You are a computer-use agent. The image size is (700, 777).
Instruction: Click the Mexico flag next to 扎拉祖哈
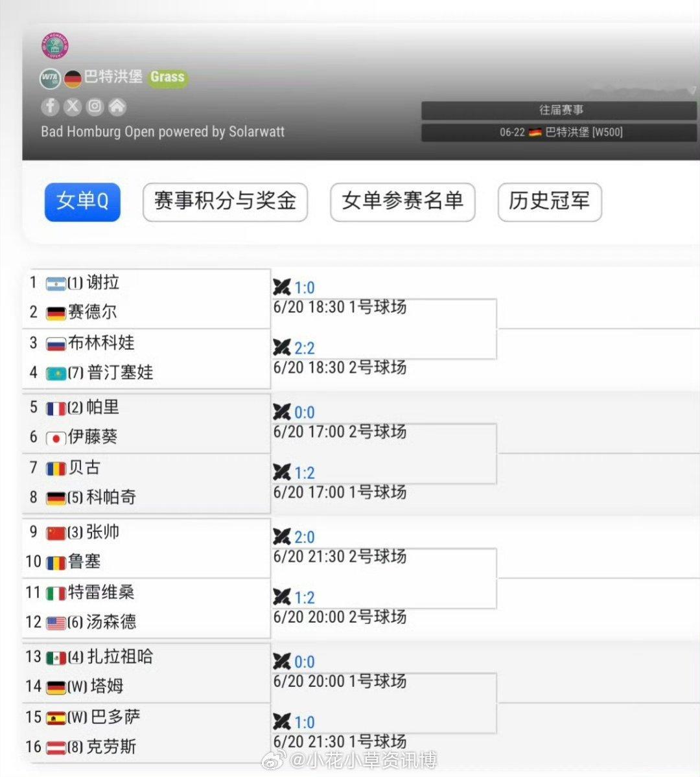pos(56,658)
